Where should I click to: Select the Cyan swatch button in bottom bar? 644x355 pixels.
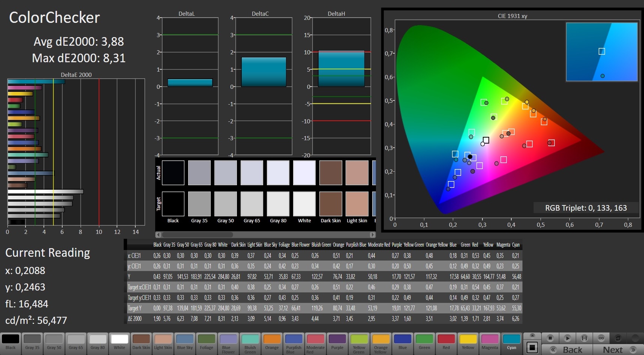512,343
